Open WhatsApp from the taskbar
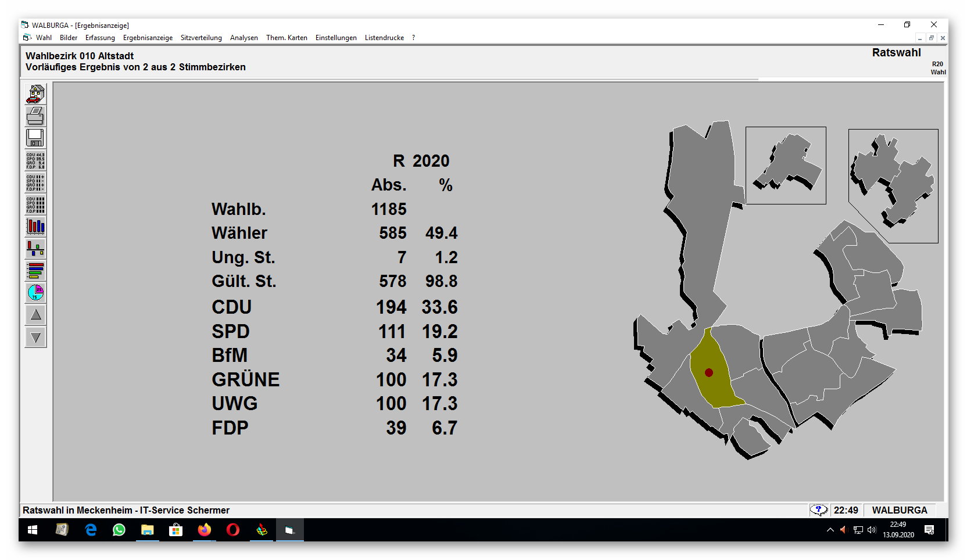The width and height of the screenshot is (967, 560). [119, 530]
